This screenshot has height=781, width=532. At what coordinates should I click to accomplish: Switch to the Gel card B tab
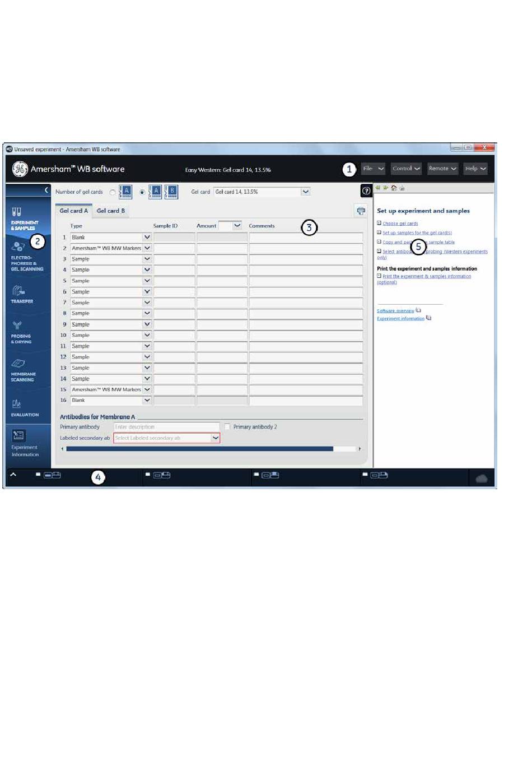[x=111, y=211]
